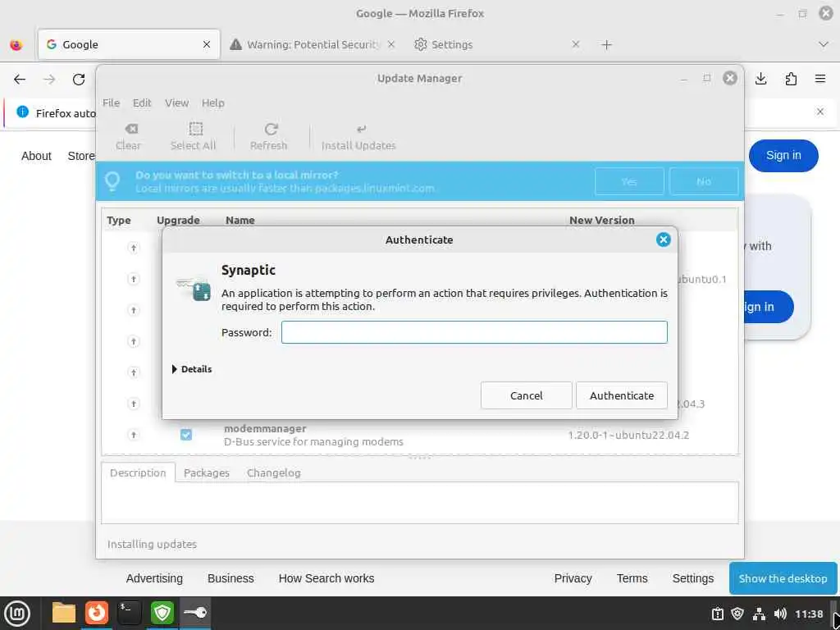Answer No to local mirror prompt
This screenshot has width=840, height=630.
pyautogui.click(x=704, y=181)
